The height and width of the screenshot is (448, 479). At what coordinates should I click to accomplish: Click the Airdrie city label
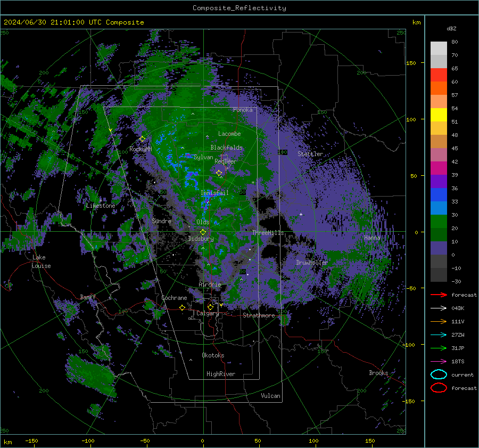point(210,284)
